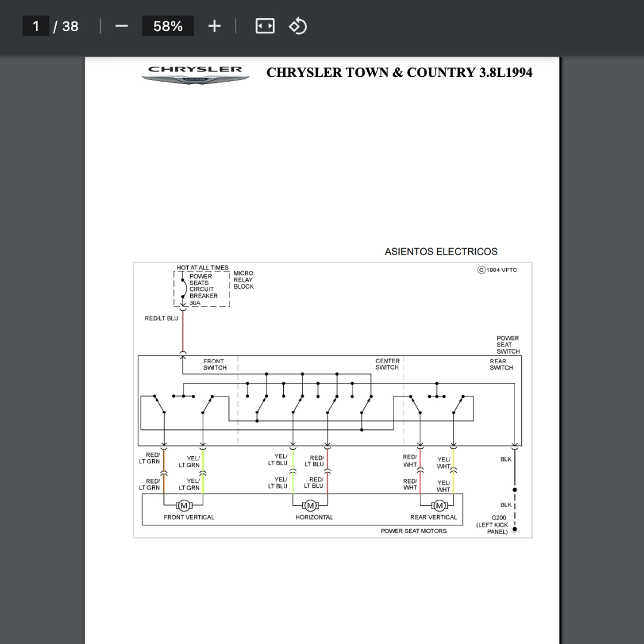The height and width of the screenshot is (644, 644).
Task: Click the '1994 VFTC' copyright text
Action: (497, 270)
